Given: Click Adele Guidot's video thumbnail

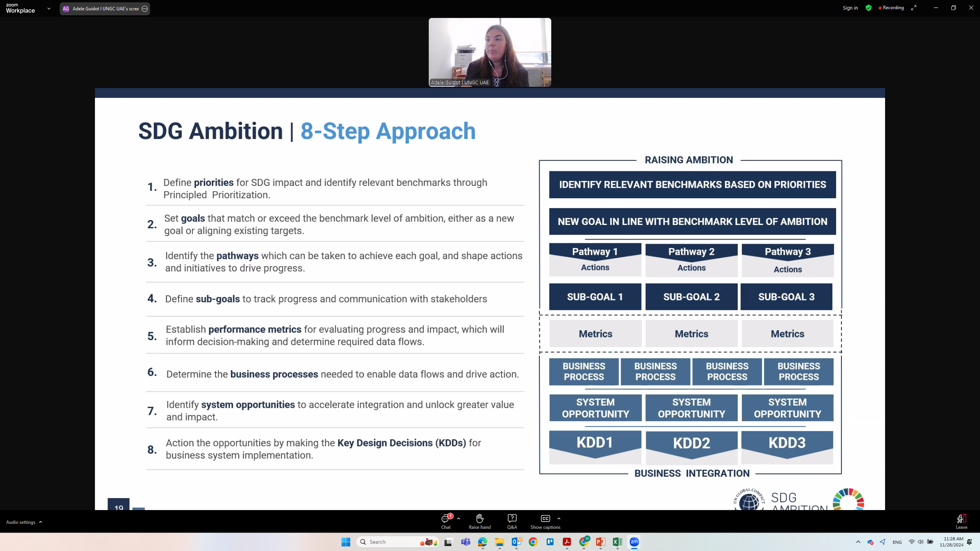Looking at the screenshot, I should [x=490, y=52].
